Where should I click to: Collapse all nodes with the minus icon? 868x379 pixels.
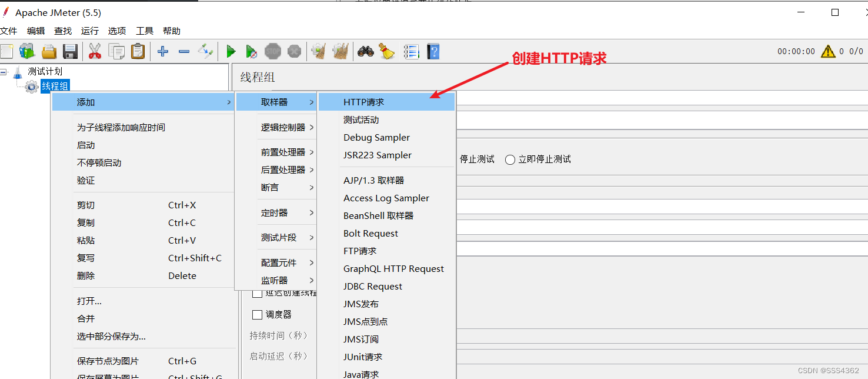coord(184,52)
